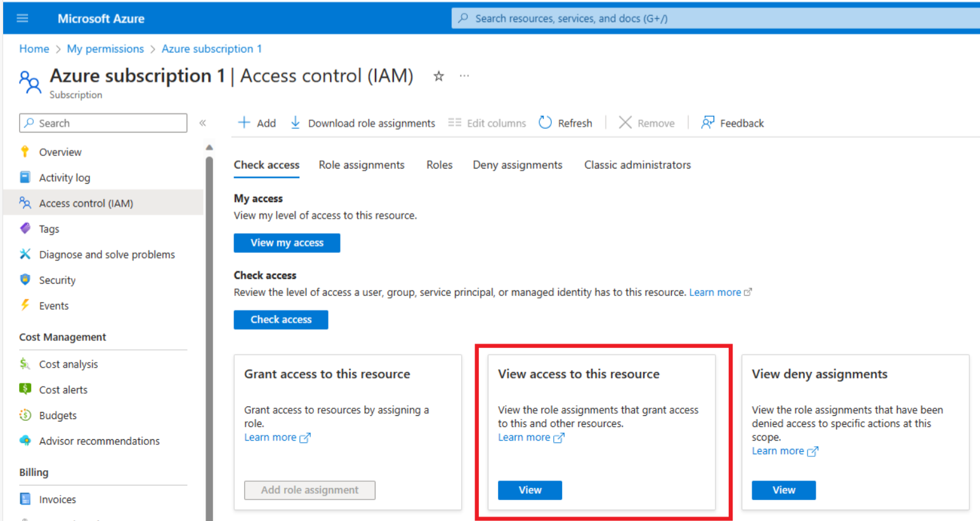Viewport: 980px width, 521px height.
Task: Click the Refresh icon in the toolbar
Action: (545, 122)
